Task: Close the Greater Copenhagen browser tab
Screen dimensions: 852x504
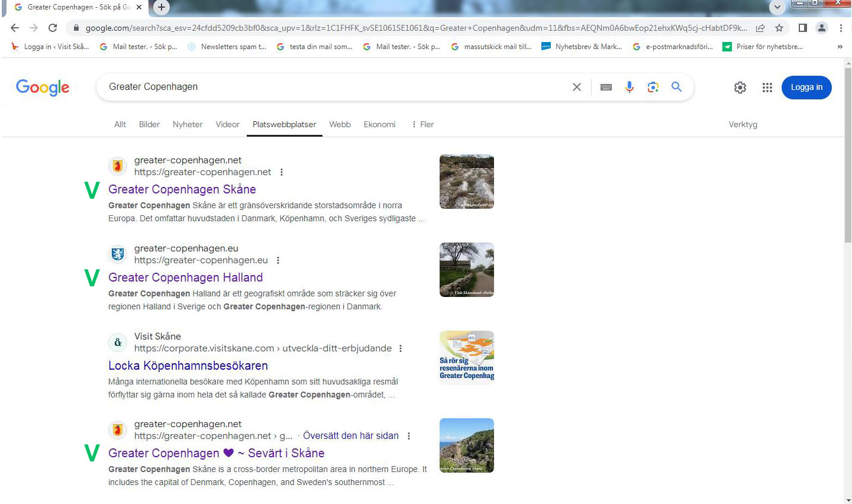Action: click(139, 7)
